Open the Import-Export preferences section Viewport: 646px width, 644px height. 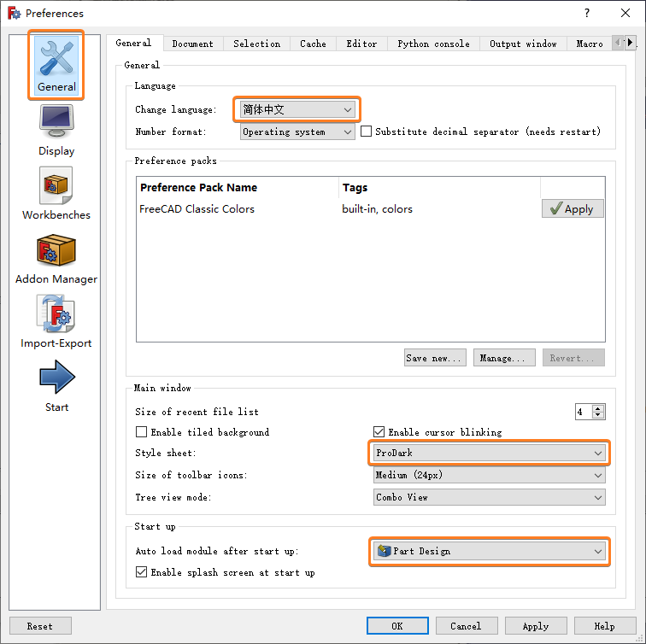click(x=56, y=322)
